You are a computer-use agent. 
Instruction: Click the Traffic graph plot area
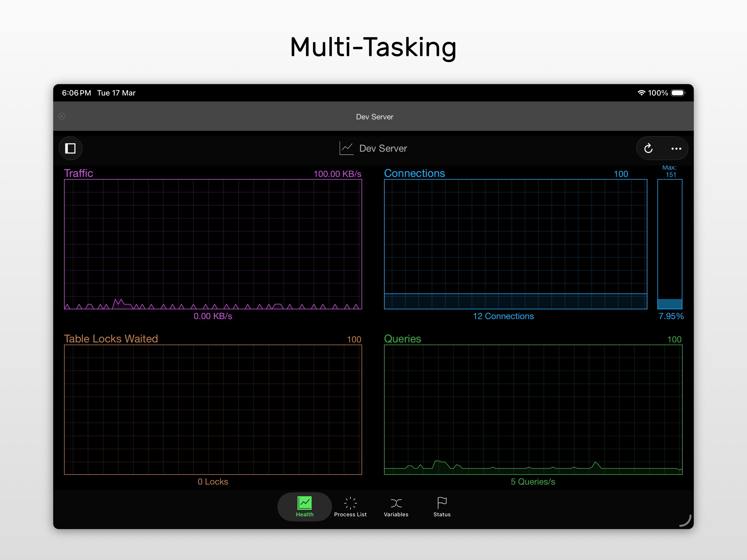[x=213, y=244]
